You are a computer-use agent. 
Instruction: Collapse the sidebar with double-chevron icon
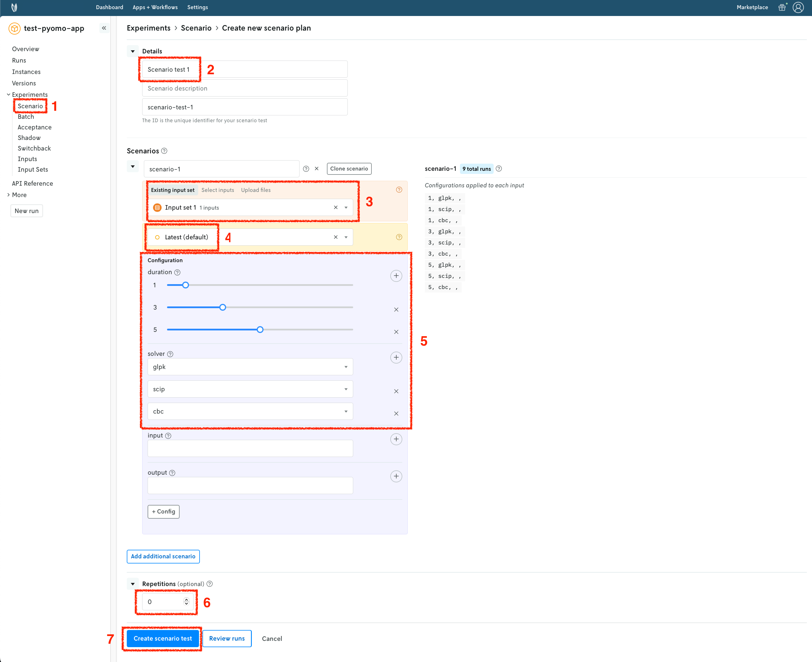click(x=104, y=28)
